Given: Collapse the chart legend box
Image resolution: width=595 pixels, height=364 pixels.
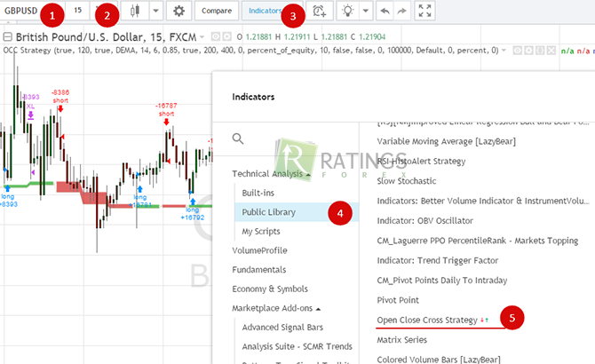Looking at the screenshot, I should point(8,37).
